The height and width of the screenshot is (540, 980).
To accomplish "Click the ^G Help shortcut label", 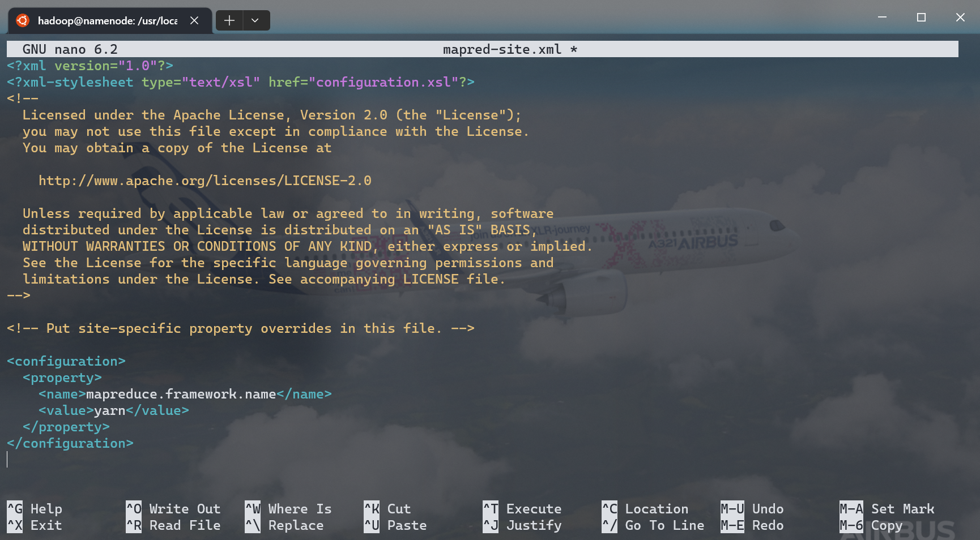I will click(x=35, y=509).
